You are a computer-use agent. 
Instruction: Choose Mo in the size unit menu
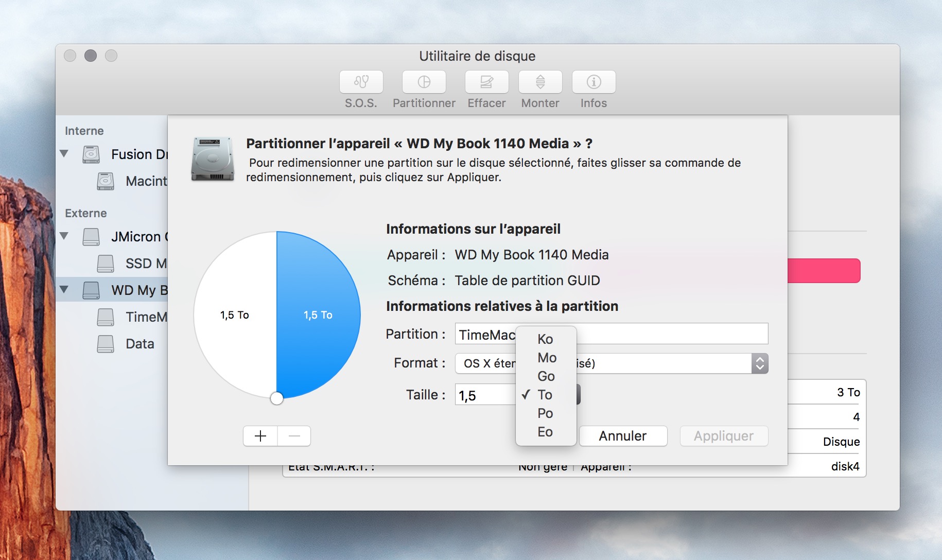pos(546,358)
